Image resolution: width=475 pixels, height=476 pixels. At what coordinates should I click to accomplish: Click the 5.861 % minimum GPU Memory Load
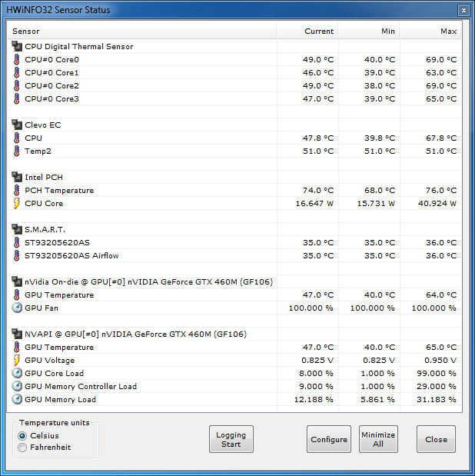click(377, 400)
